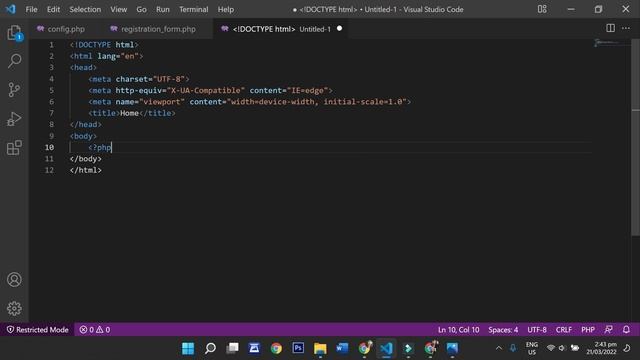The width and height of the screenshot is (640, 360).
Task: Change indentation via Spaces: 4
Action: pyautogui.click(x=503, y=329)
